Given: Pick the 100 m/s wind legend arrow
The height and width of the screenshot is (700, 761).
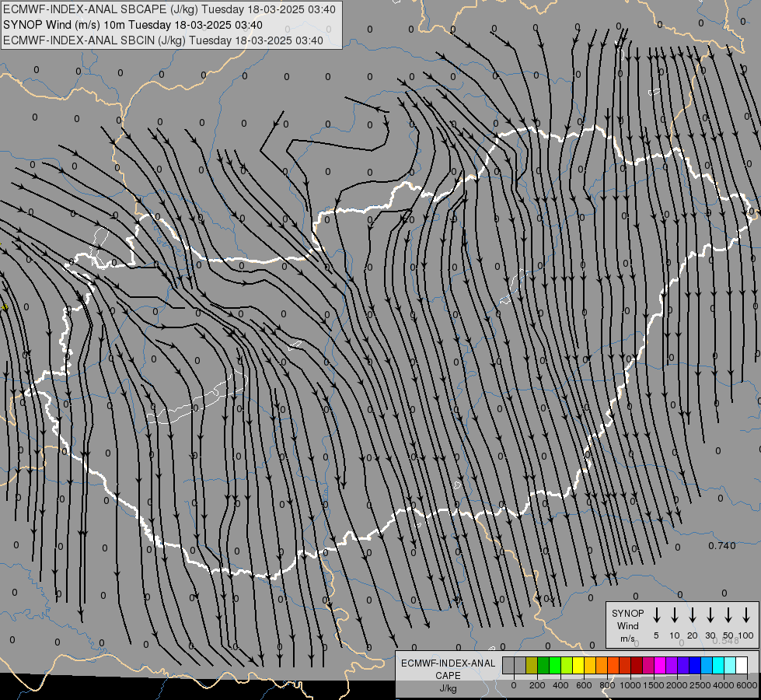Looking at the screenshot, I should tap(746, 614).
